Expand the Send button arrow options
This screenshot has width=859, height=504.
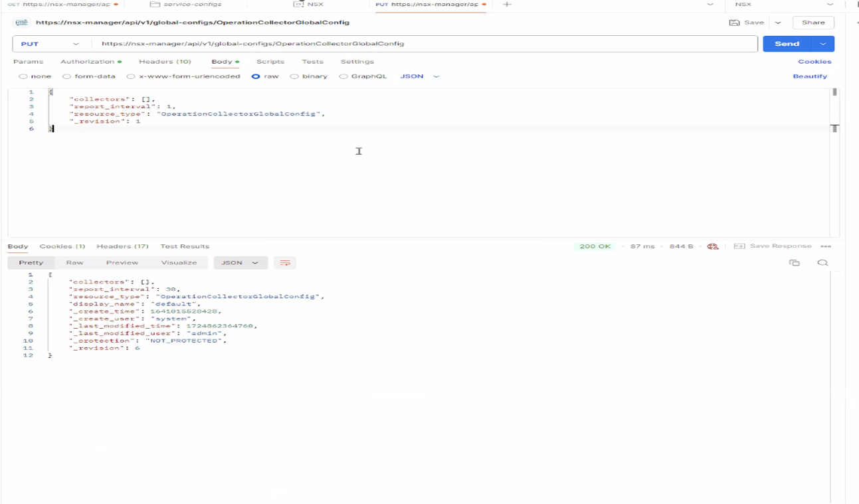click(823, 44)
